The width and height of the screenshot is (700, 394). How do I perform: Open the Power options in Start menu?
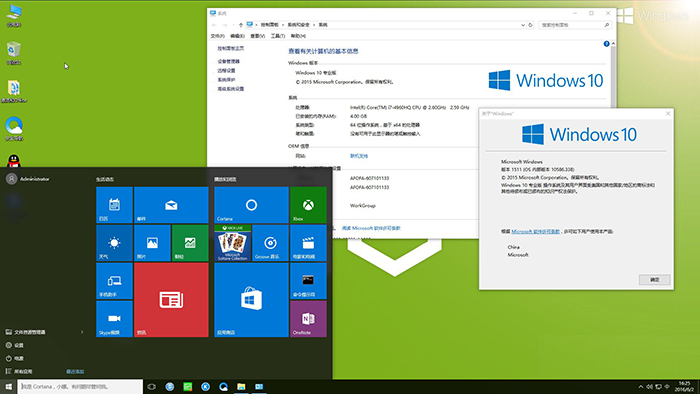click(14, 358)
